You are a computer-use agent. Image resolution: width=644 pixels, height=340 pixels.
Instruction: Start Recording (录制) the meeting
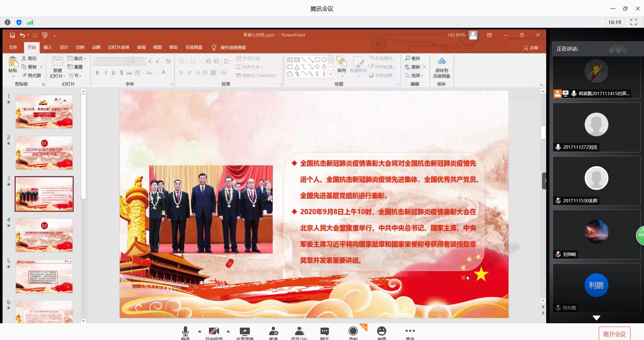(353, 332)
